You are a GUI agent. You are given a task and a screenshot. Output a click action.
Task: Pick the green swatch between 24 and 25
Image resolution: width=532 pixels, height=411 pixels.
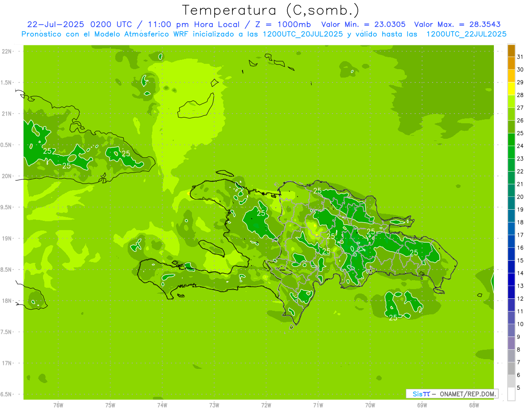511,140
